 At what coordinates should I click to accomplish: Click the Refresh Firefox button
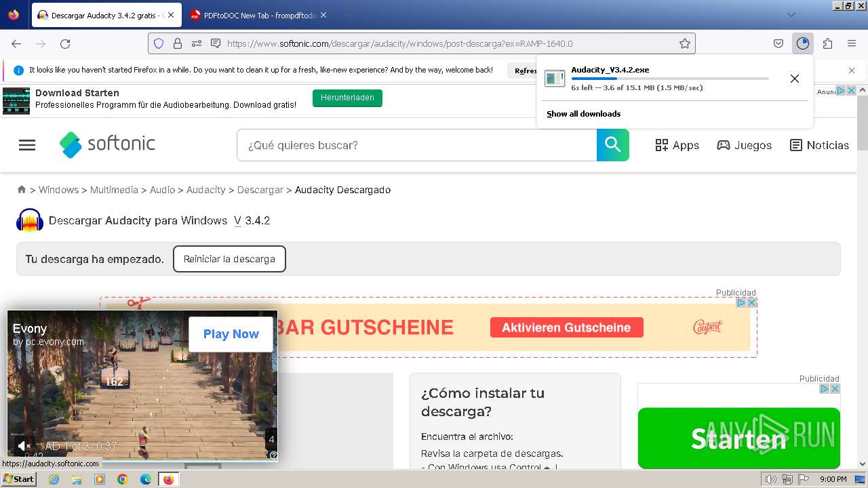click(x=526, y=70)
